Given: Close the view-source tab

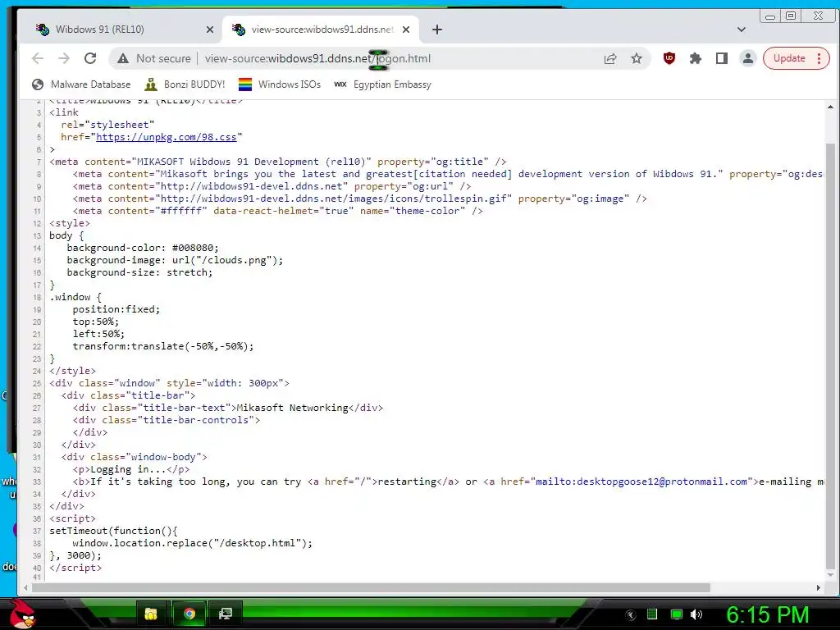Looking at the screenshot, I should [x=406, y=30].
